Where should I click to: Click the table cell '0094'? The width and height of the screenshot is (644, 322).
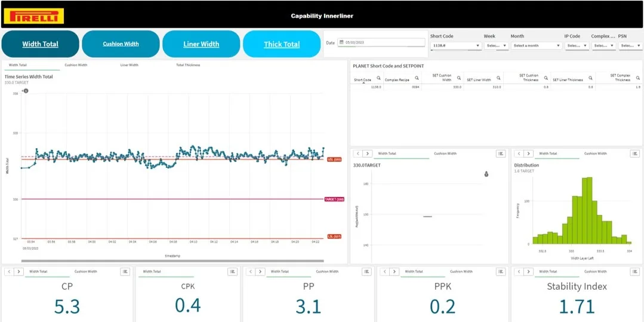click(x=415, y=87)
